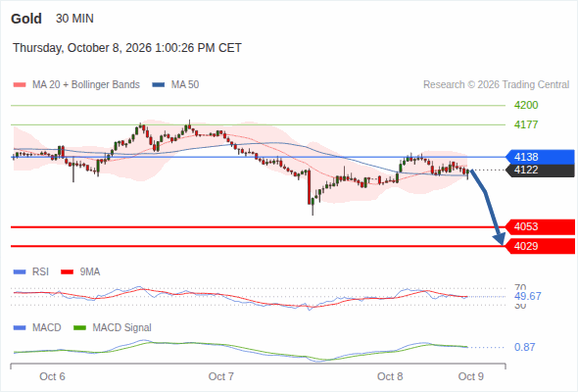Click the Oct 8 date axis label
578x392 pixels.
coord(390,376)
